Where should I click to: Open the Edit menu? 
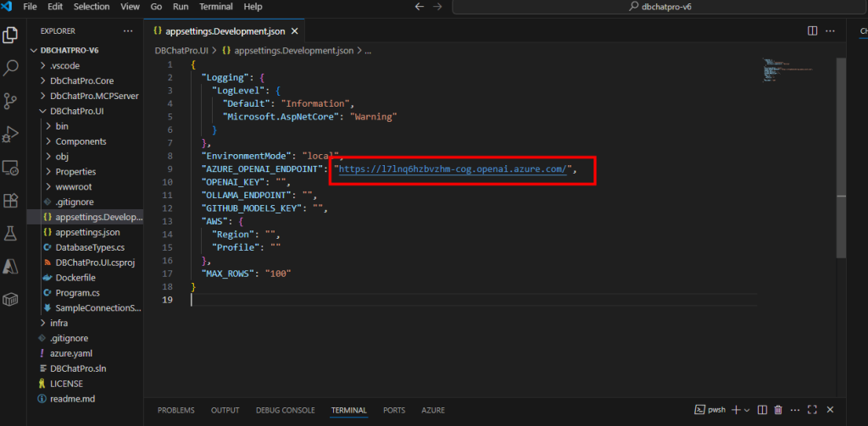pos(55,7)
